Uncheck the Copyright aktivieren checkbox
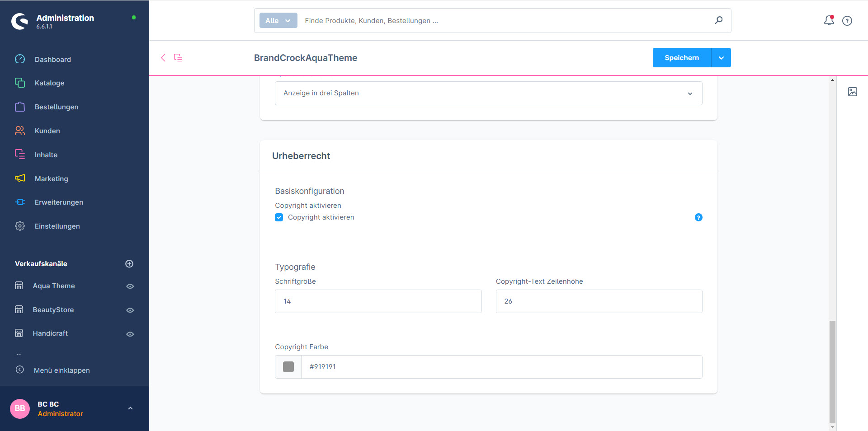The width and height of the screenshot is (868, 431). pos(279,217)
